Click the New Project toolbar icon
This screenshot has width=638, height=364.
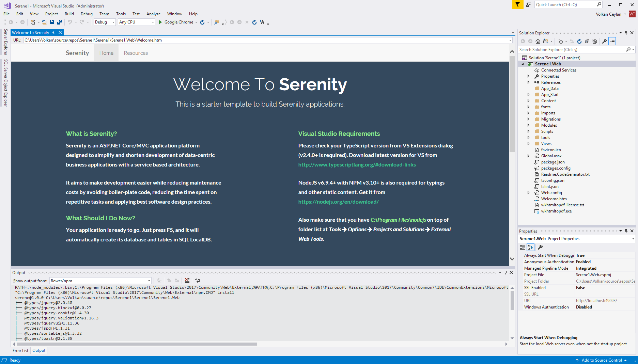pyautogui.click(x=33, y=22)
